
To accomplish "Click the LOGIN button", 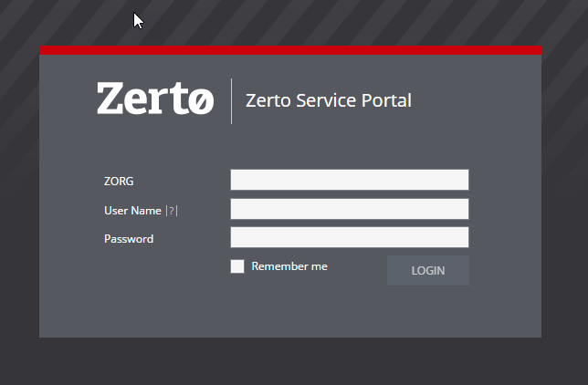I will click(x=428, y=270).
